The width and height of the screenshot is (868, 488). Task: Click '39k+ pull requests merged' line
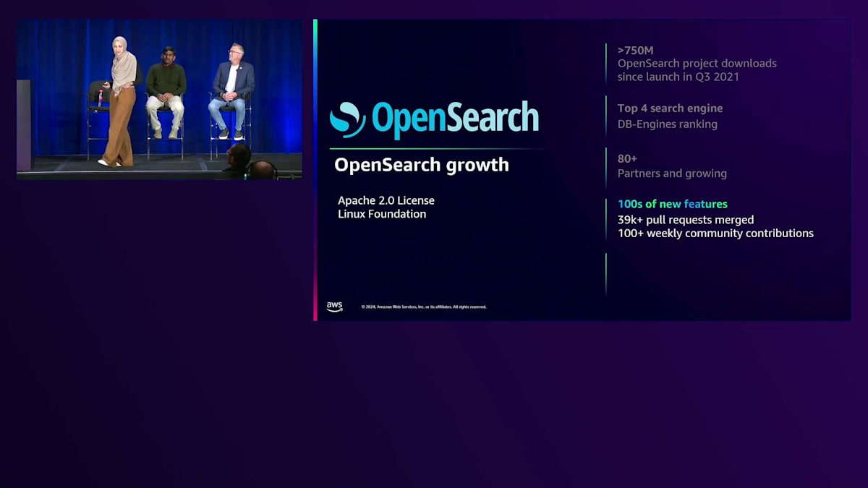[x=686, y=220]
